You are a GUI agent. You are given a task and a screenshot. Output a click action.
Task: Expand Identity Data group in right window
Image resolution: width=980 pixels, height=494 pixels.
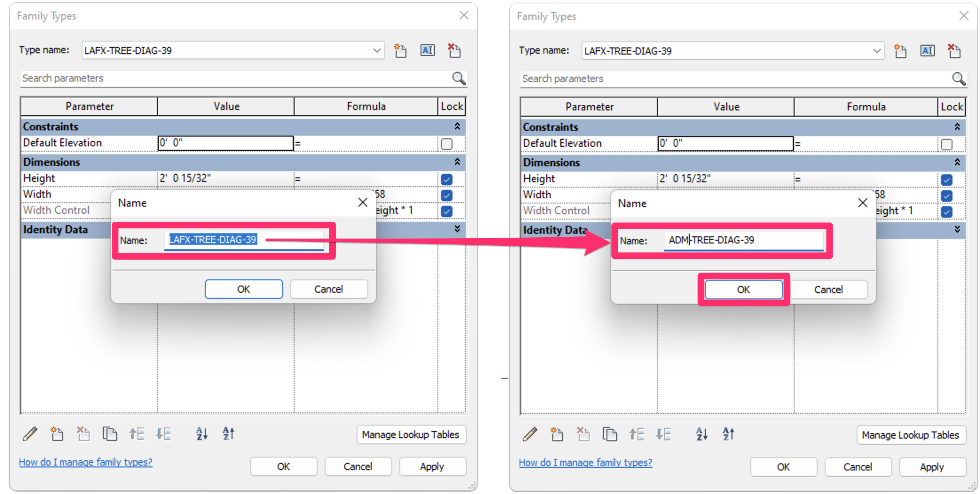(957, 230)
